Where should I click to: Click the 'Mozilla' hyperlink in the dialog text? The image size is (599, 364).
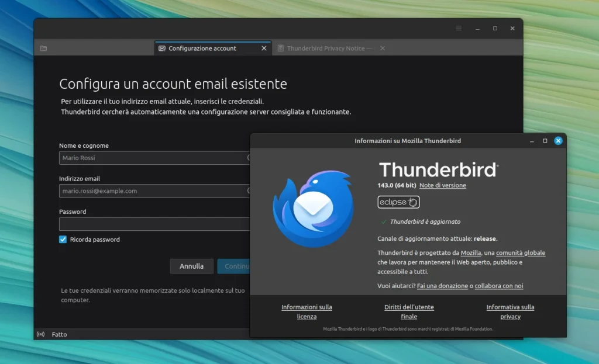coord(471,252)
